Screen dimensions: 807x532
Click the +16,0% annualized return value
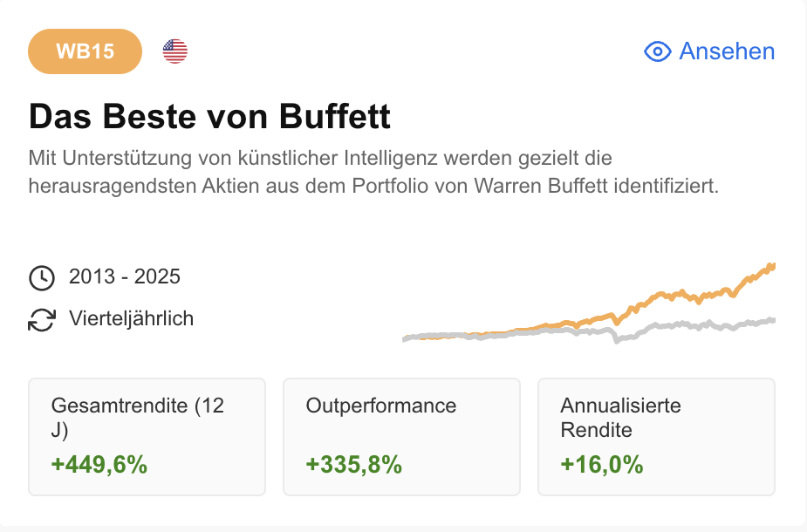(x=602, y=465)
